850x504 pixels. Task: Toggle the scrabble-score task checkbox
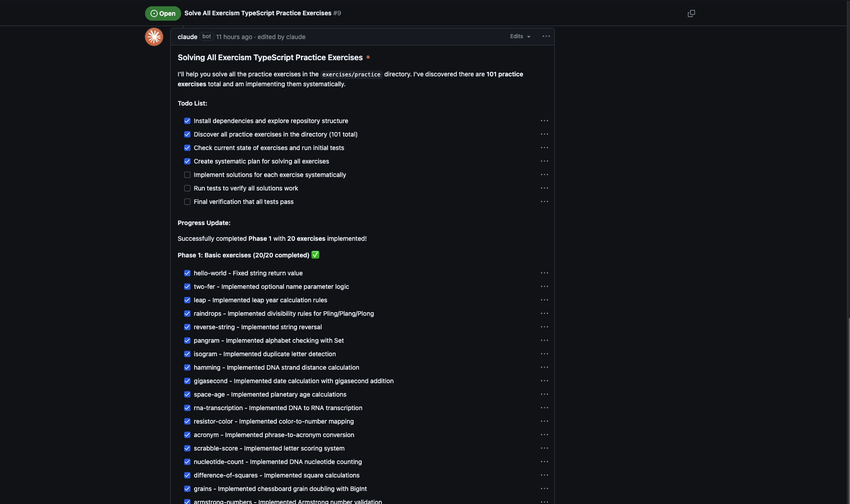[x=187, y=448]
